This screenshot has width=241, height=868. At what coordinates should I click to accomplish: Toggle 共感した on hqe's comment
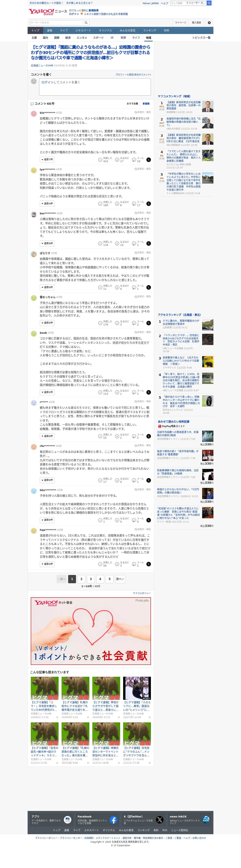(105, 564)
